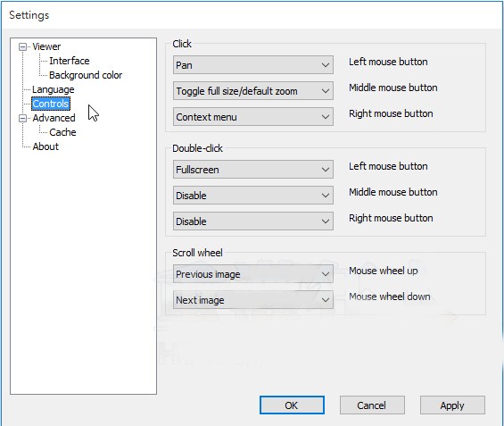The width and height of the screenshot is (504, 426).
Task: Open the Interface settings page
Action: click(69, 61)
